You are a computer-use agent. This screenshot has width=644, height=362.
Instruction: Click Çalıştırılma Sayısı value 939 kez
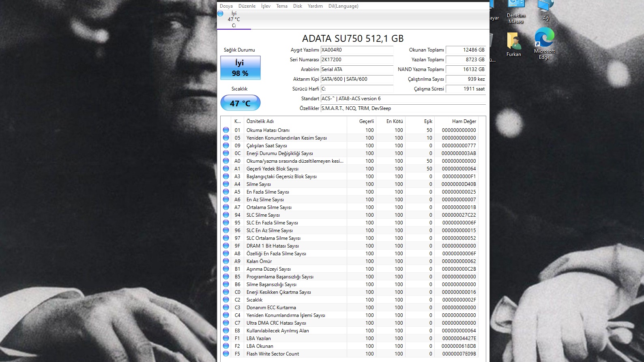466,79
